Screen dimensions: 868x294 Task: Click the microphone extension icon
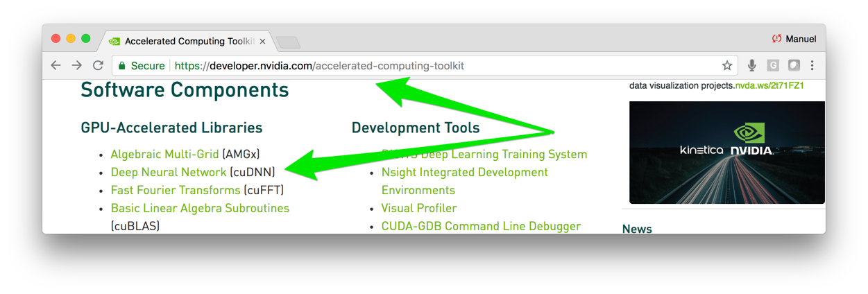751,65
